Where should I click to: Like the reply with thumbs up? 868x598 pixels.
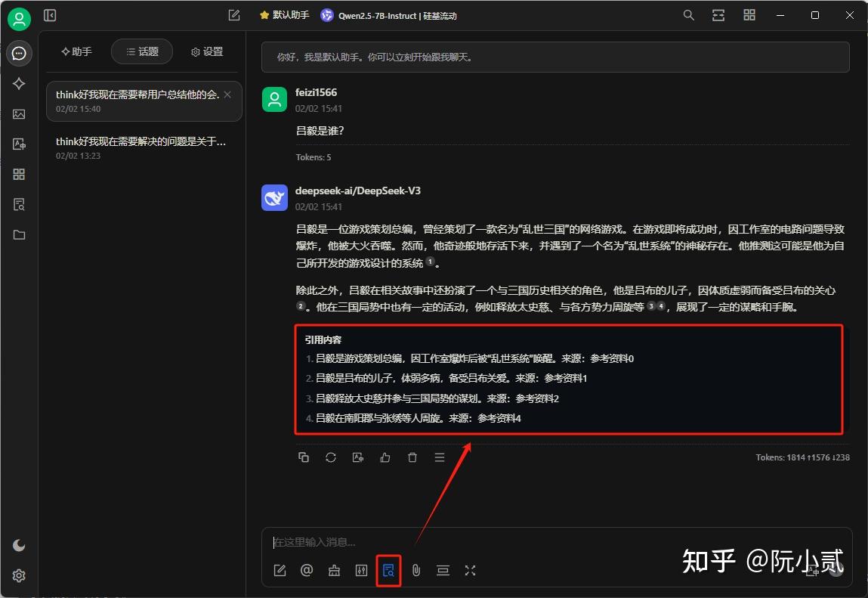point(385,457)
